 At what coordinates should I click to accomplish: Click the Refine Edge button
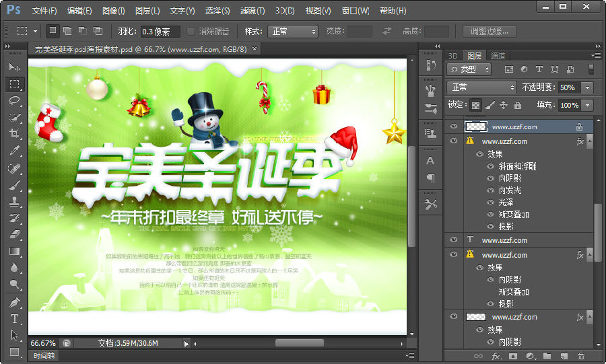(x=489, y=31)
